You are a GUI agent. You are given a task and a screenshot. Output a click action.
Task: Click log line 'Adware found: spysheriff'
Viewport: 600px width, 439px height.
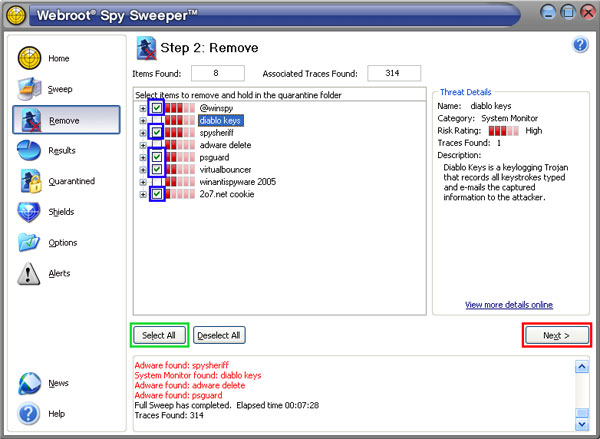[x=182, y=365]
